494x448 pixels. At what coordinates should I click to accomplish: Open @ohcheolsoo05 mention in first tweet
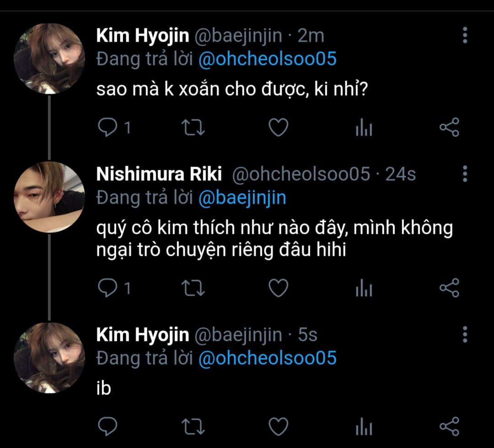[268, 59]
